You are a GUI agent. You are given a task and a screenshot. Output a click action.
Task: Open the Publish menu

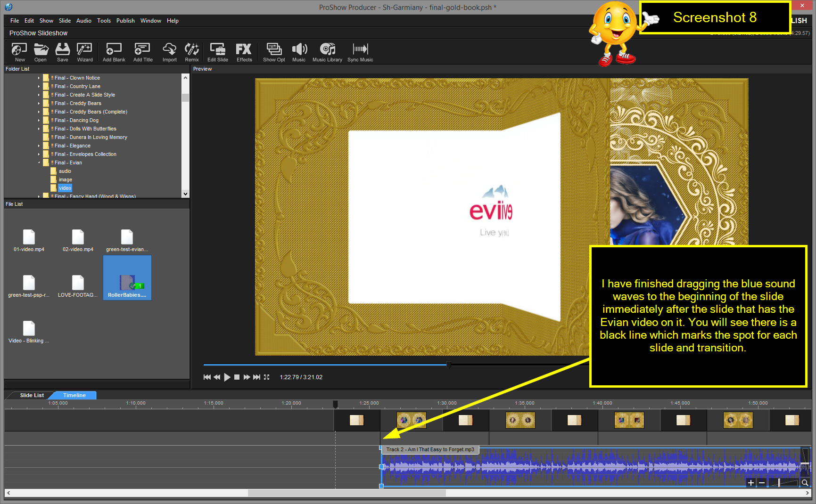tap(125, 21)
